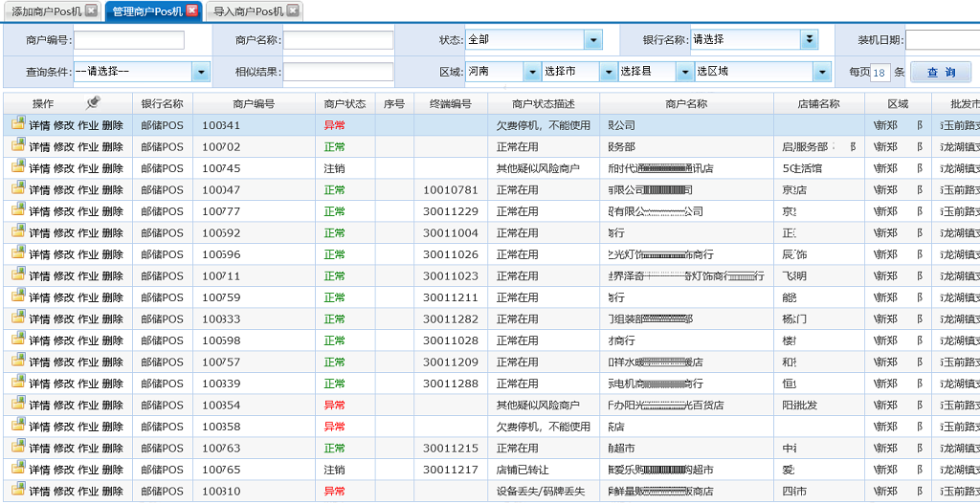Click the pin icon in the 操作 column header
Viewport: 980px width, 504px height.
click(94, 102)
